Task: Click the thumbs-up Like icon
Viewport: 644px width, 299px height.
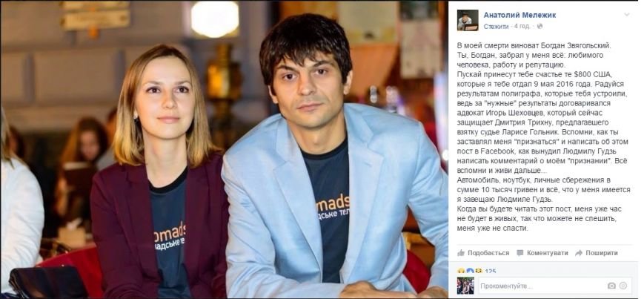Action: pos(461,252)
